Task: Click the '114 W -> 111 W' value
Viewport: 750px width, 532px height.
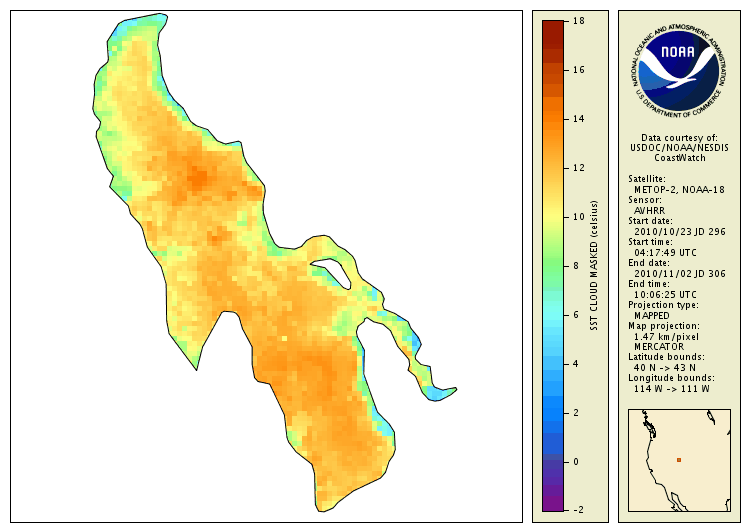Action: pyautogui.click(x=672, y=388)
